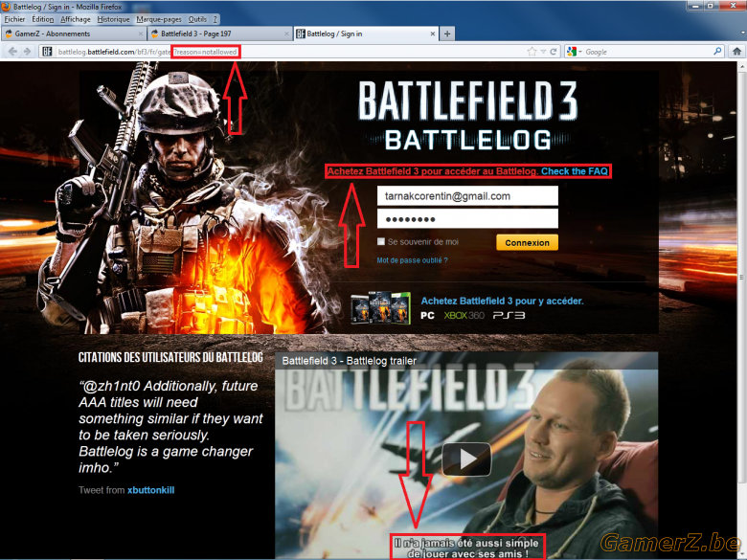Open the Google search engine icon menu
The width and height of the screenshot is (747, 560).
click(574, 52)
